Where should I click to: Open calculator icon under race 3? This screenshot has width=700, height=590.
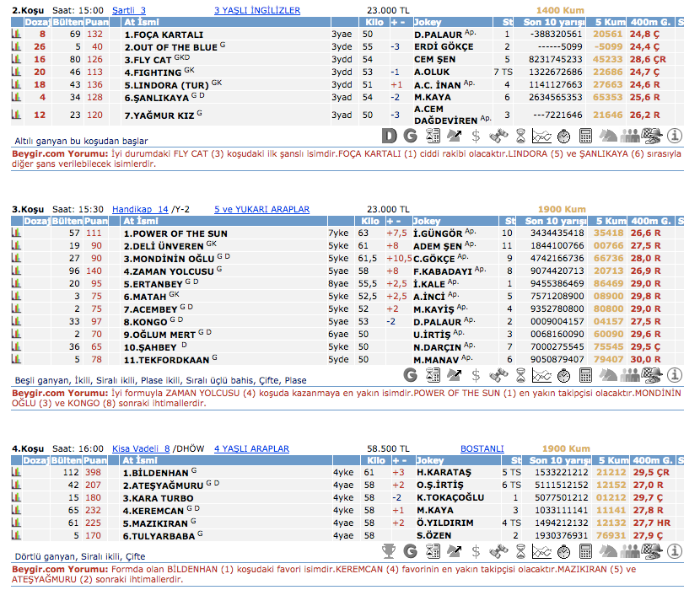click(x=586, y=374)
